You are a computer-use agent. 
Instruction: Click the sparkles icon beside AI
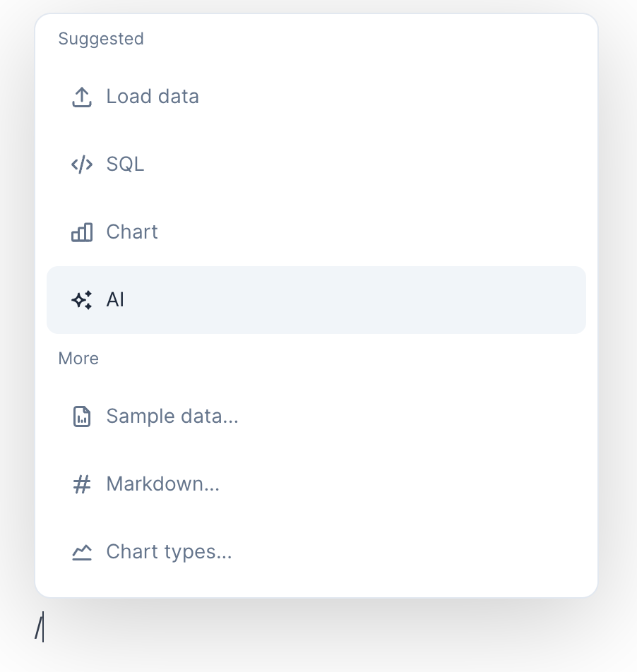point(82,300)
